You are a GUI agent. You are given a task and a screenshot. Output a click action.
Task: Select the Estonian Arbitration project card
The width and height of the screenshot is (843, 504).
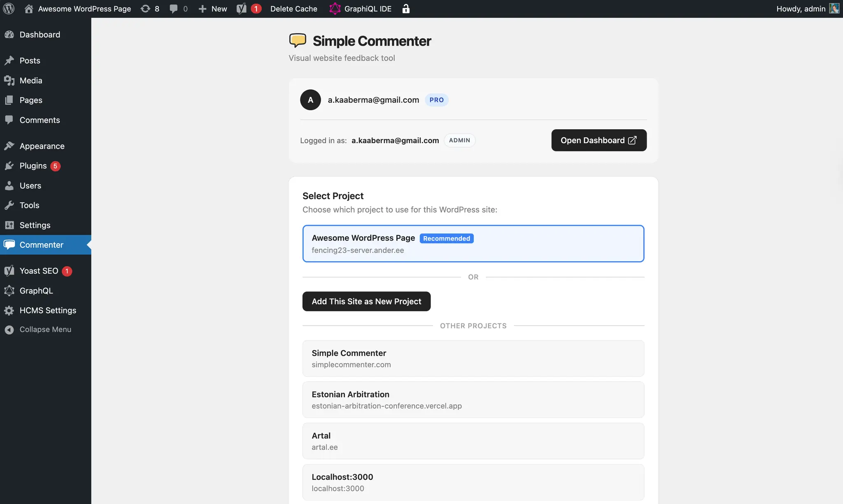[473, 399]
